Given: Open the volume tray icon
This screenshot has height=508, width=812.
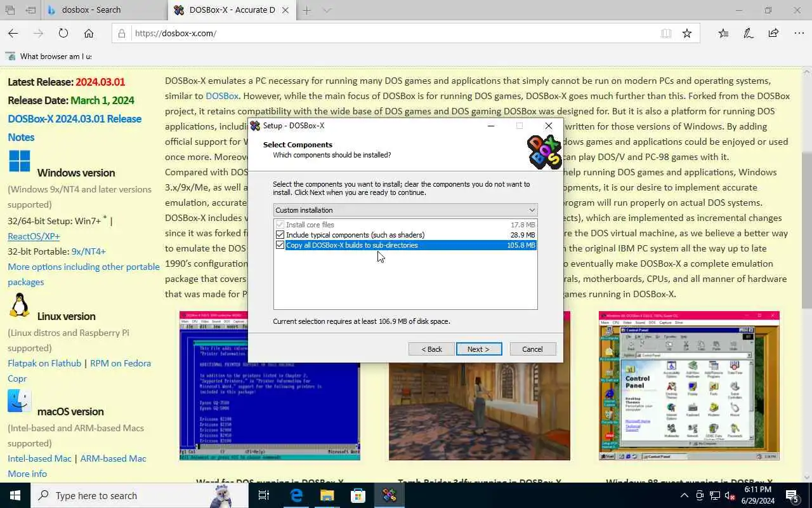Looking at the screenshot, I should (x=730, y=495).
